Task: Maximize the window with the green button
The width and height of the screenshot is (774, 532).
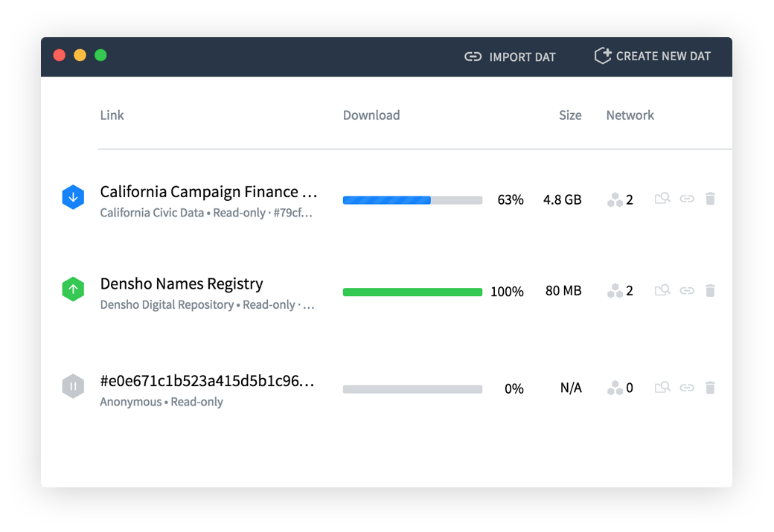Action: coord(100,55)
